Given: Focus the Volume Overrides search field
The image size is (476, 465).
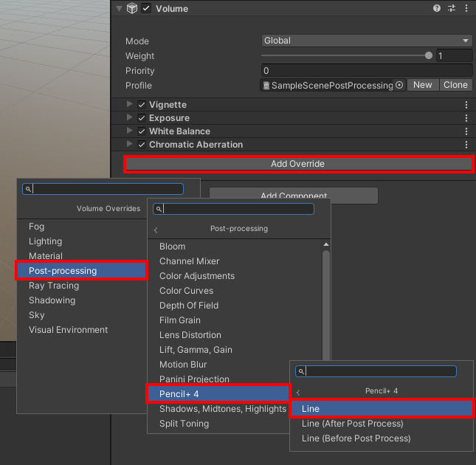Looking at the screenshot, I should pyautogui.click(x=103, y=189).
